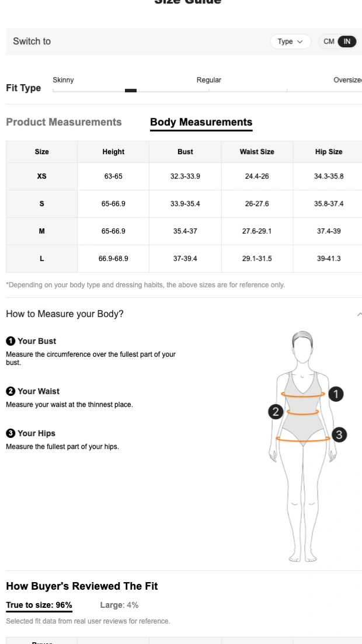This screenshot has width=362, height=644.
Task: Open the Type dropdown
Action: [x=290, y=41]
